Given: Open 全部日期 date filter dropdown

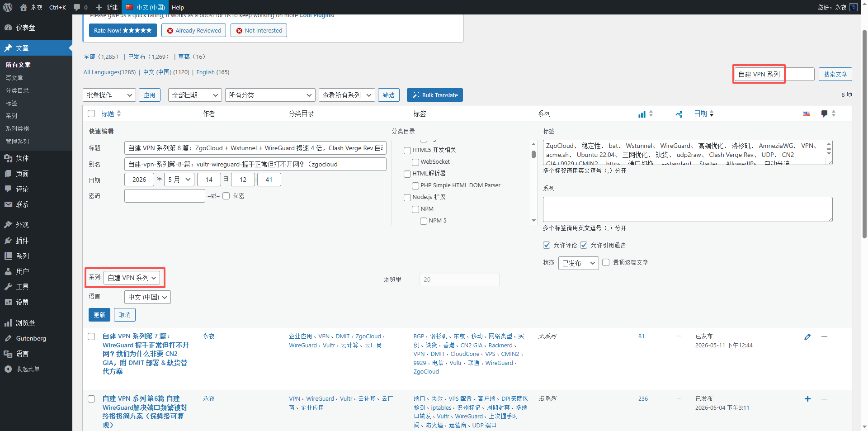Looking at the screenshot, I should point(195,95).
